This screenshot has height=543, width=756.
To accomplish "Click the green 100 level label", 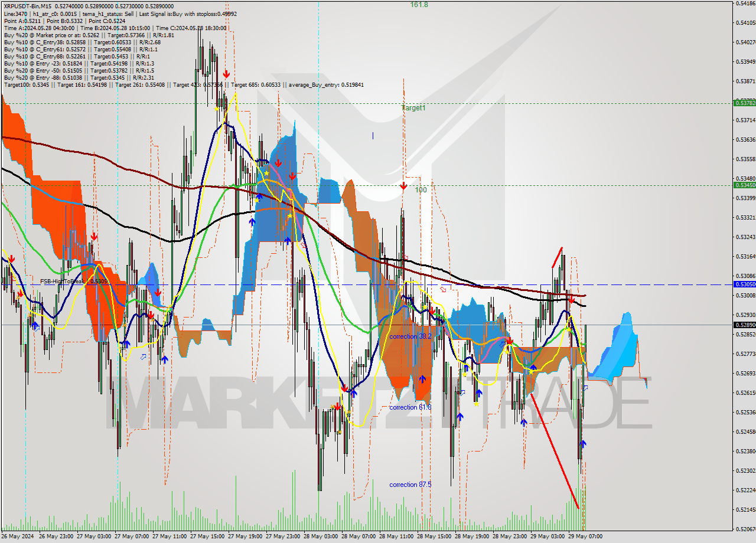I will (421, 190).
